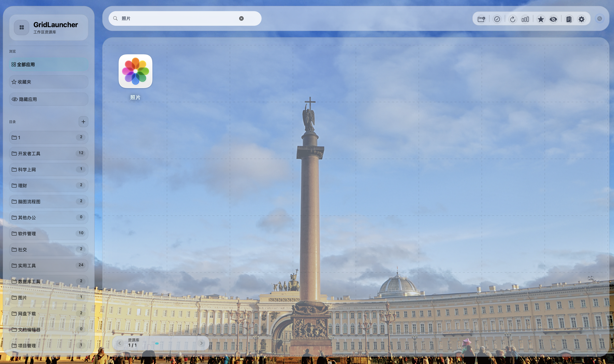
Task: Open the 脑图流程图 folder
Action: coord(48,201)
